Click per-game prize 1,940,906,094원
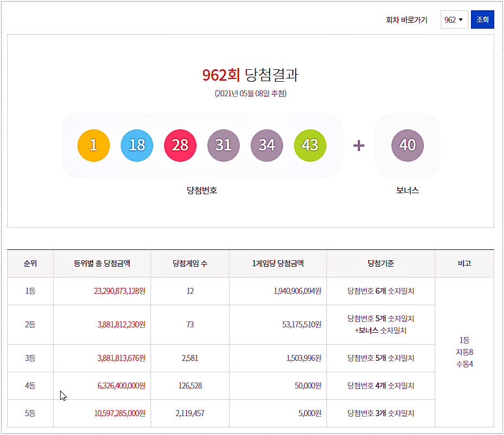The image size is (504, 435). (x=297, y=291)
